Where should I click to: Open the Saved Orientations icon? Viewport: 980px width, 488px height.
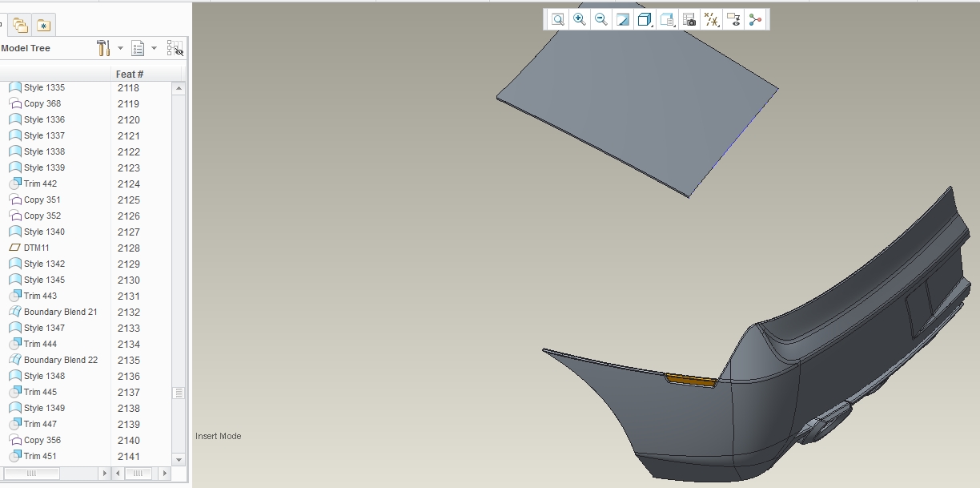point(668,19)
